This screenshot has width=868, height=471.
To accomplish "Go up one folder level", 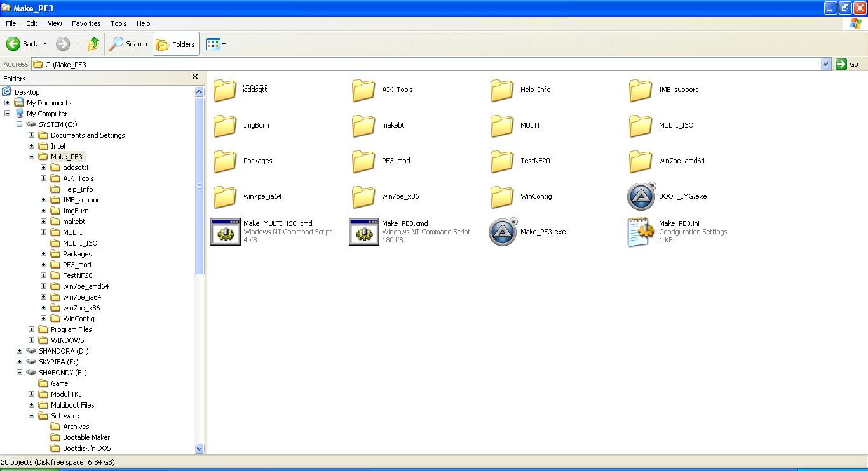I will (93, 44).
